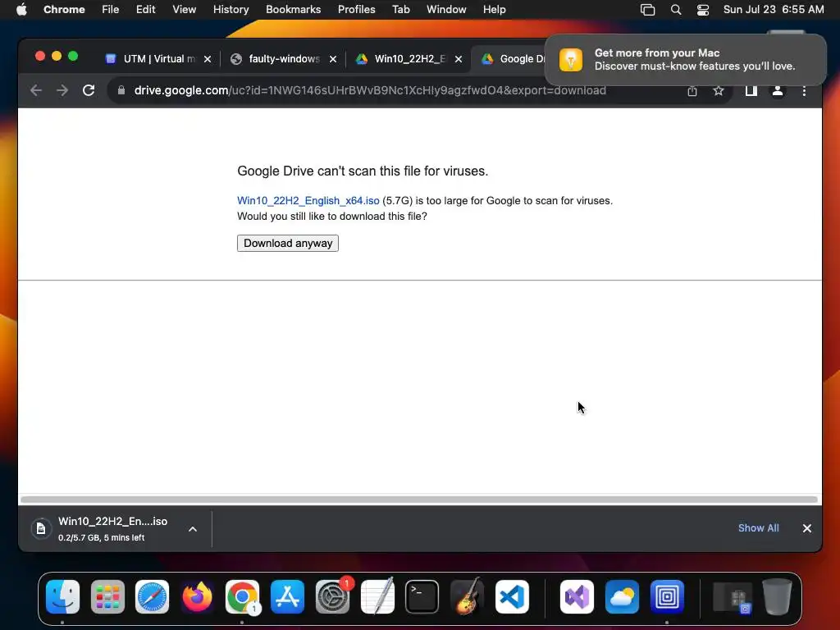840x630 pixels.
Task: Open the Tab menu
Action: coord(400,10)
